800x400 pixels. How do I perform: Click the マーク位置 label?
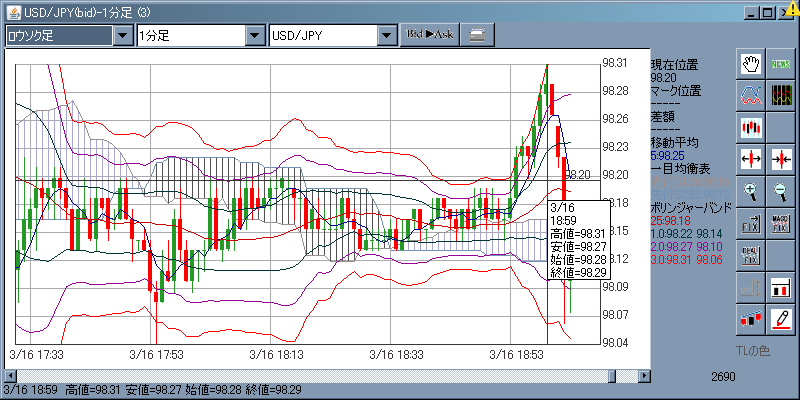676,91
